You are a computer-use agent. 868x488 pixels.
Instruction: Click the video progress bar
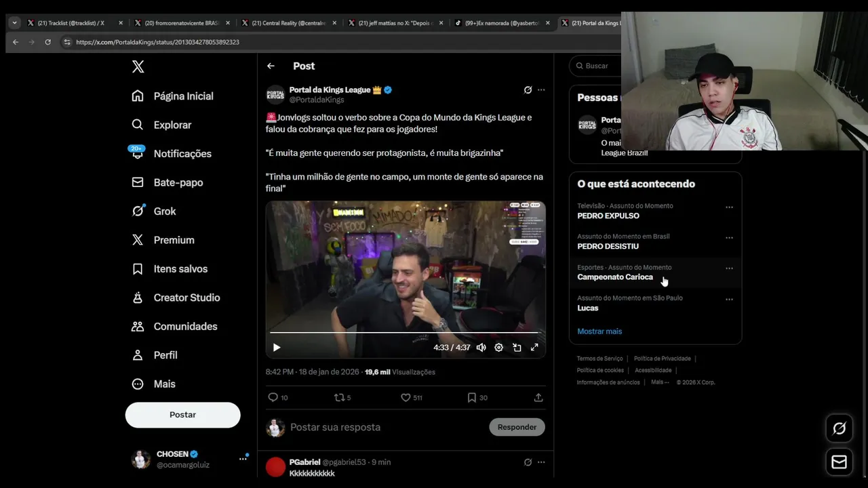coord(404,333)
